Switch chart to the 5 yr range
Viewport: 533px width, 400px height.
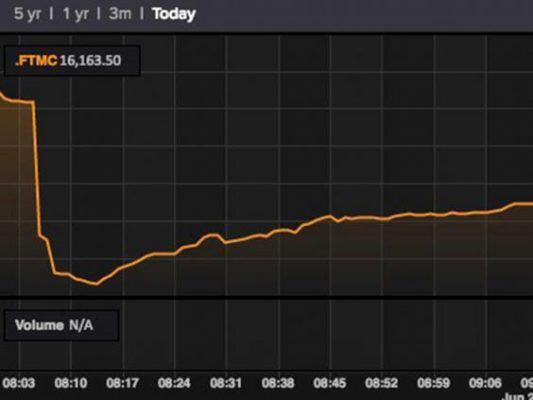point(27,14)
